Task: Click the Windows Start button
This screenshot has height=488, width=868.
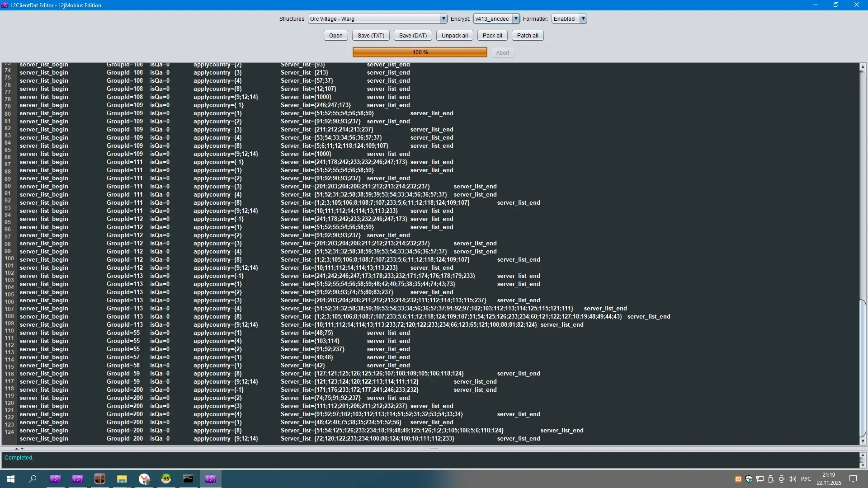Action: click(x=11, y=479)
